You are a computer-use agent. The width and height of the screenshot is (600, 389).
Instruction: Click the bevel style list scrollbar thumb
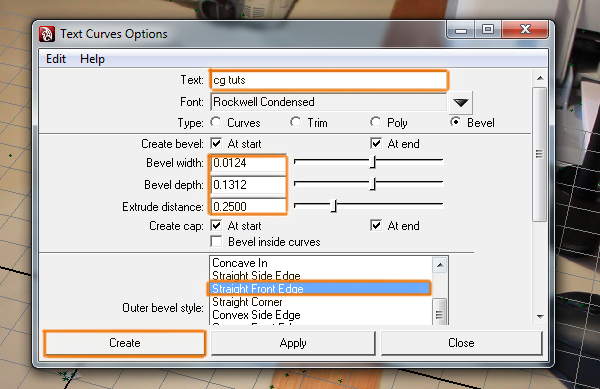pyautogui.click(x=440, y=312)
